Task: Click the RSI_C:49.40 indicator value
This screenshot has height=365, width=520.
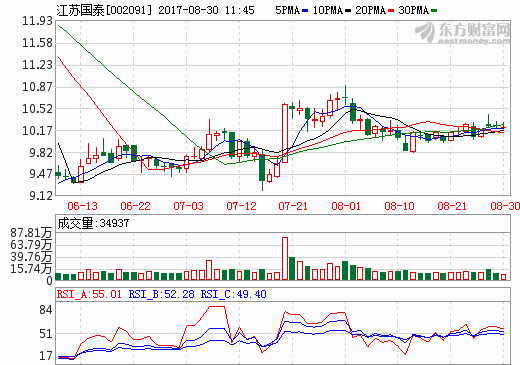Action: [233, 294]
